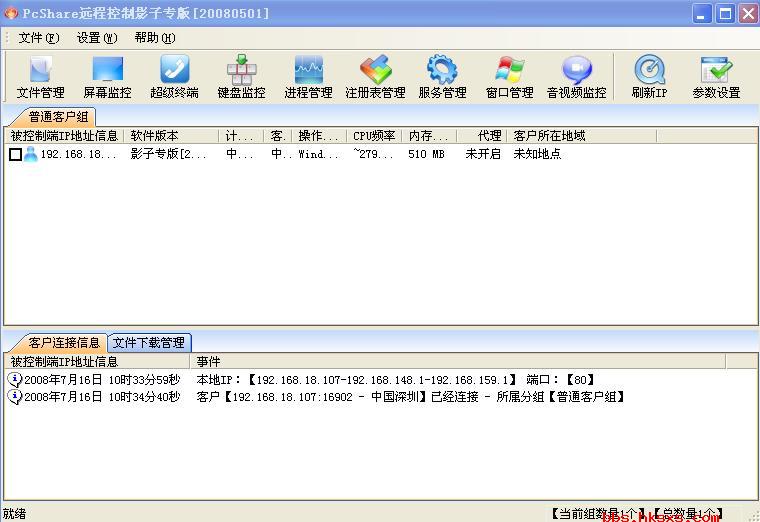The height and width of the screenshot is (522, 760).
Task: Click the 就绪 status bar text
Action: 15,514
